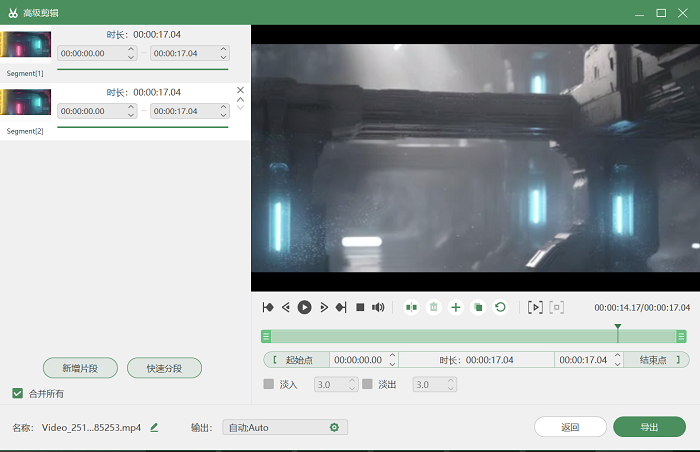Jump to the start of video
The image size is (700, 452).
pyautogui.click(x=268, y=307)
